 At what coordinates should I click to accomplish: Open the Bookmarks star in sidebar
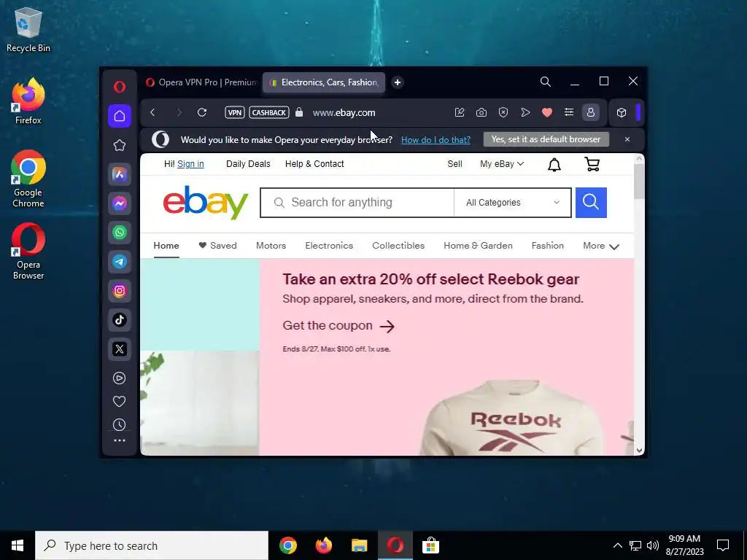(x=120, y=145)
